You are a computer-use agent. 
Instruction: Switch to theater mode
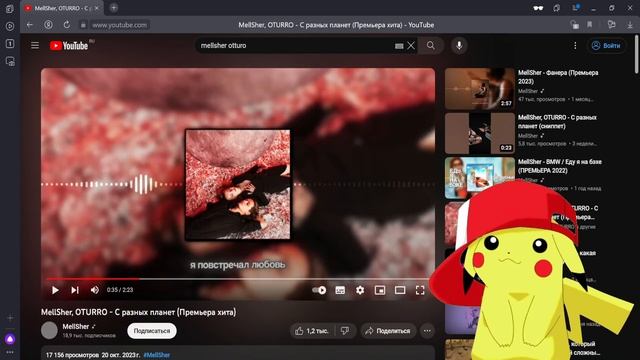[x=400, y=290]
